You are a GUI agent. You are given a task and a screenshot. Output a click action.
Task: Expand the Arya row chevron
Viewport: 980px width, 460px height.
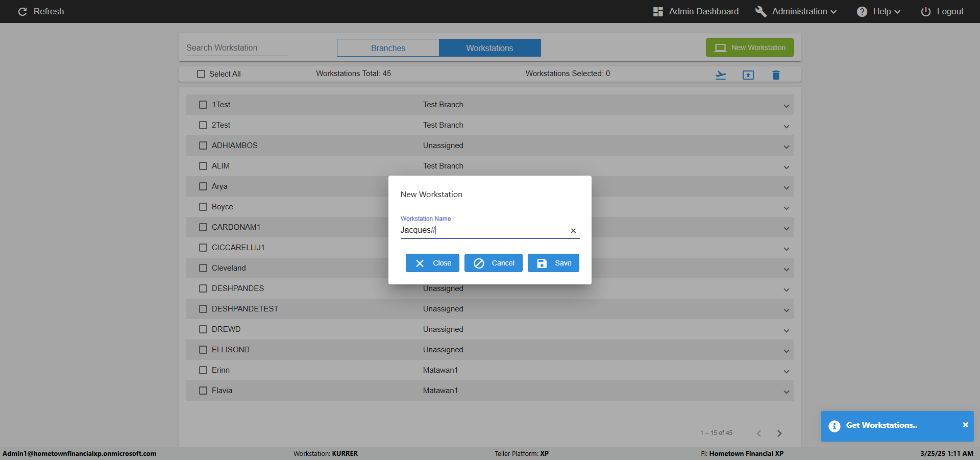coord(787,188)
